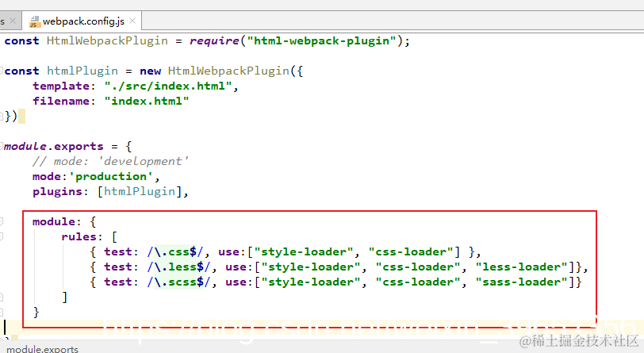Collapse the htmlPlugin declaration fold marker
The height and width of the screenshot is (353, 644).
2,71
